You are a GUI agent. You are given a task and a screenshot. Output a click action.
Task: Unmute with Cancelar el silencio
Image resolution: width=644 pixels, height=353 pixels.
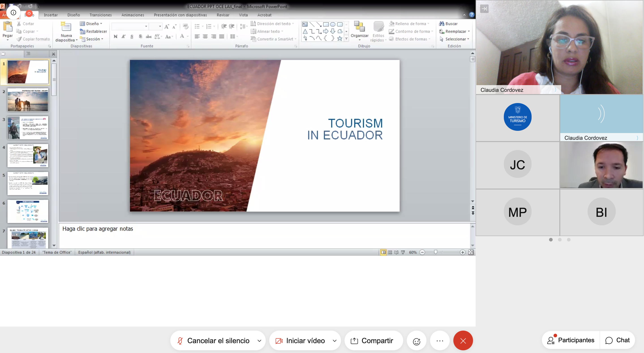coord(213,340)
